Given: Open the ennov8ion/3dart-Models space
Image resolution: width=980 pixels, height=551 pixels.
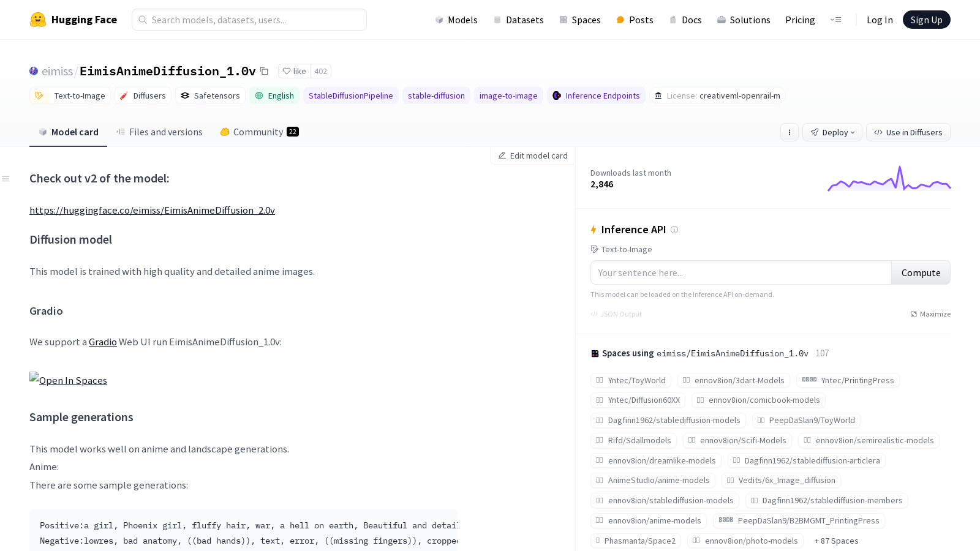Looking at the screenshot, I should (x=734, y=380).
